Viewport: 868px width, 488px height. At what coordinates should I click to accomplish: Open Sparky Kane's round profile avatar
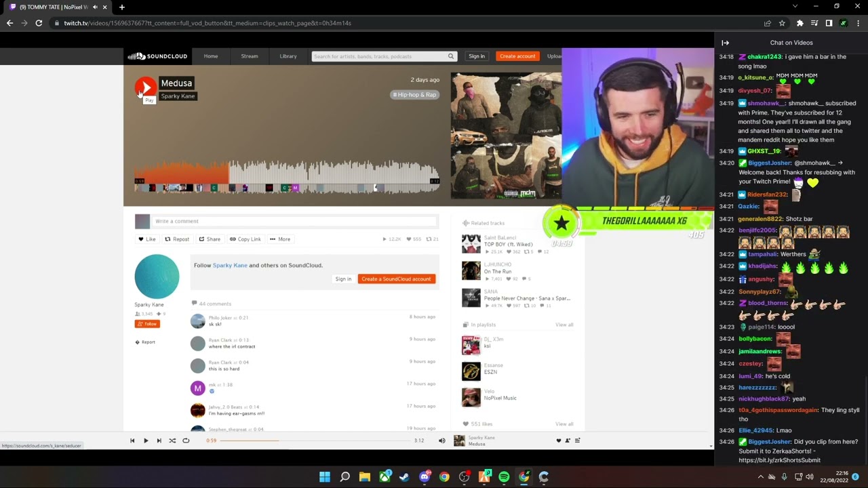pyautogui.click(x=157, y=277)
